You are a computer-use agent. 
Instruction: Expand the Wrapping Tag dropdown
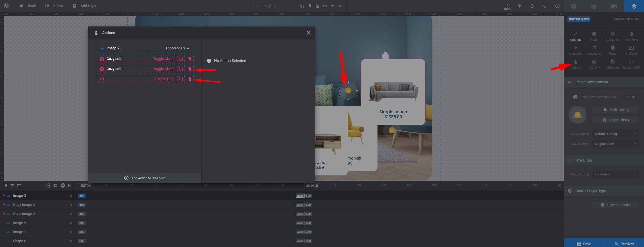tap(615, 174)
